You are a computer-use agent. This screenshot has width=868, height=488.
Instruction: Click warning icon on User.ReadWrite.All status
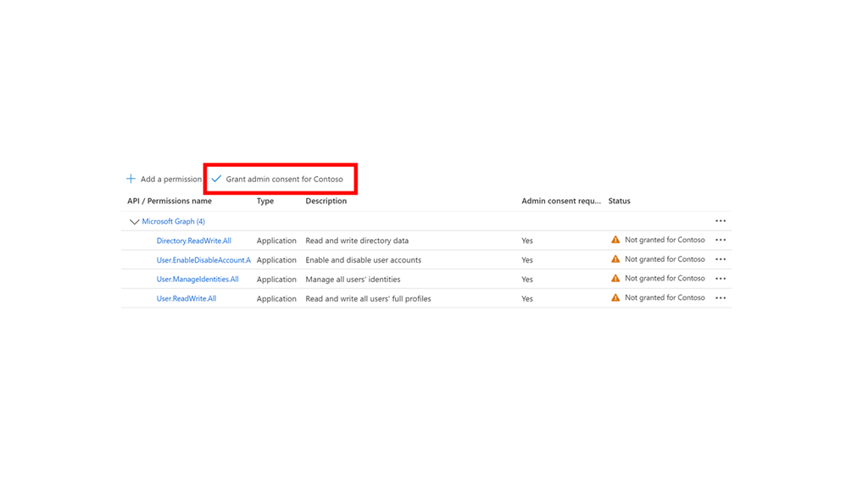click(615, 297)
